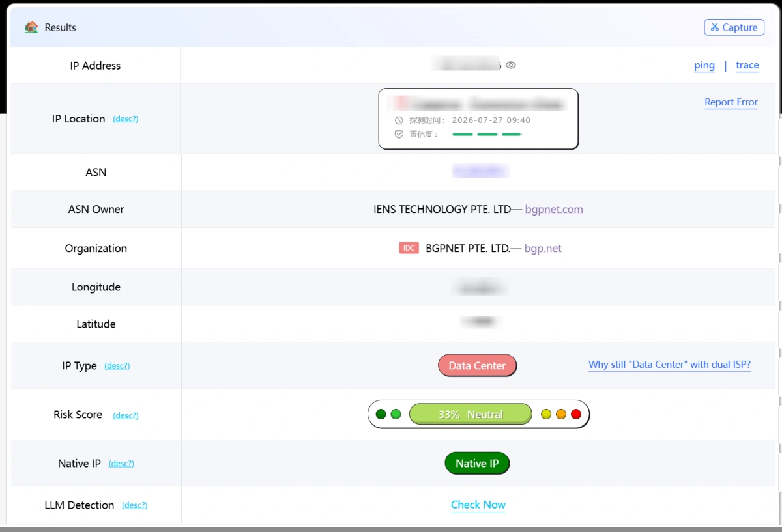Viewport: 782px width, 532px height.
Task: Click the red risk indicator dot
Action: (576, 414)
